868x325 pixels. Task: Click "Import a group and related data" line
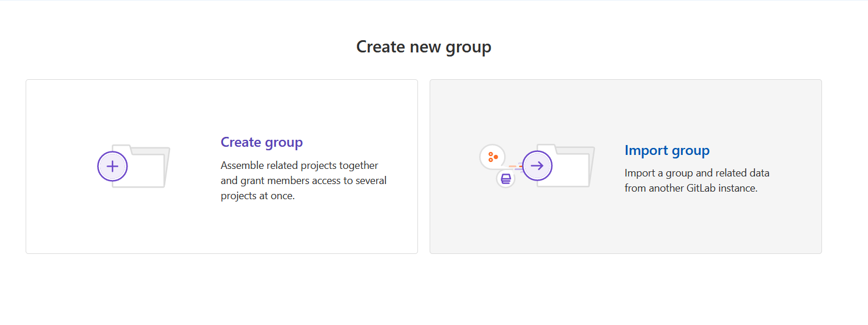pyautogui.click(x=697, y=173)
